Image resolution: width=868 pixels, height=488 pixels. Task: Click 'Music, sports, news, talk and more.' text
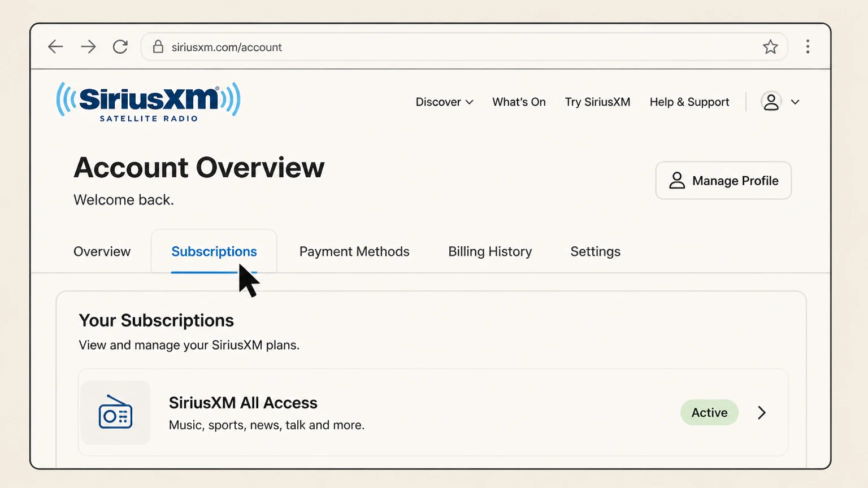coord(267,425)
